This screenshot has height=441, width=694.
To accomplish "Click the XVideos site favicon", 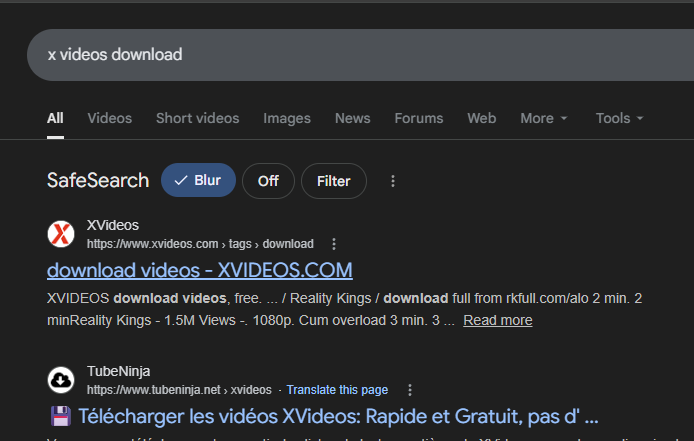I will coord(61,234).
